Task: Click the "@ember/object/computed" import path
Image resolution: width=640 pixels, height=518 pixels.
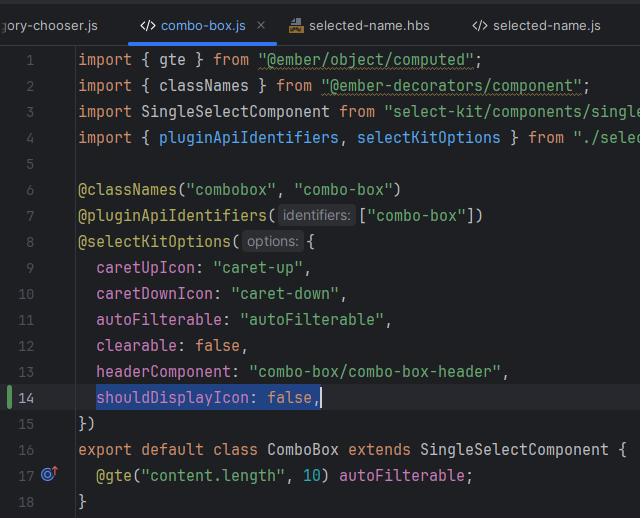Action: coord(366,60)
